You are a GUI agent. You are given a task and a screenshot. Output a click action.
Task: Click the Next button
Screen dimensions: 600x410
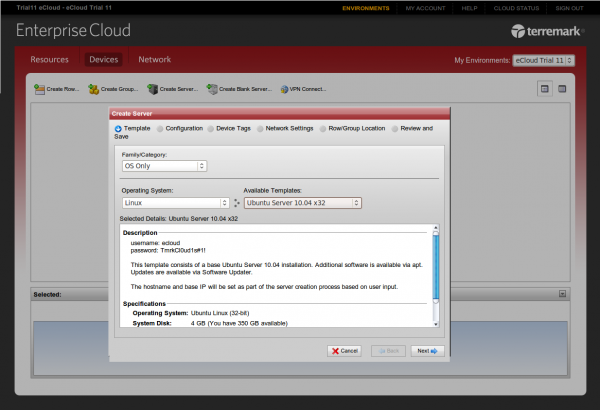tap(427, 351)
